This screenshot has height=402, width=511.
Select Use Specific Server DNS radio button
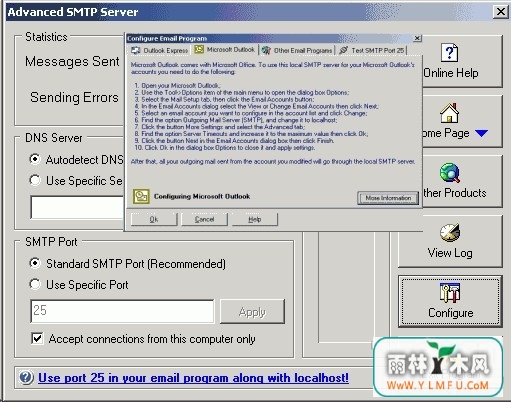35,180
